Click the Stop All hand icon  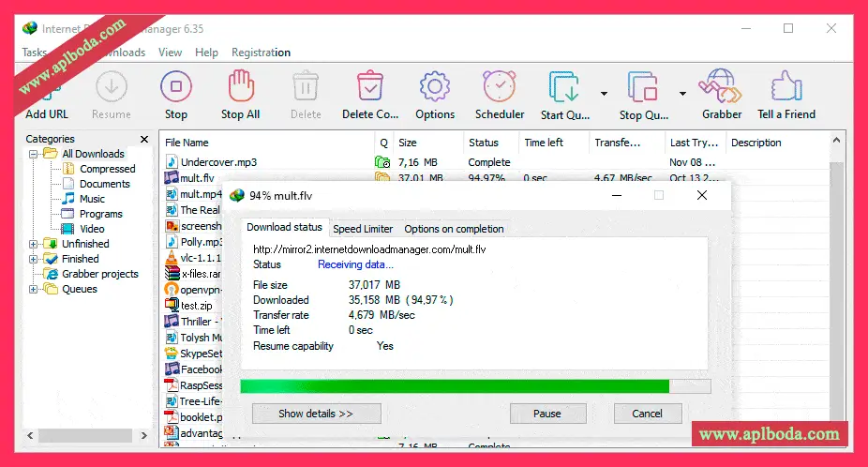click(x=240, y=87)
